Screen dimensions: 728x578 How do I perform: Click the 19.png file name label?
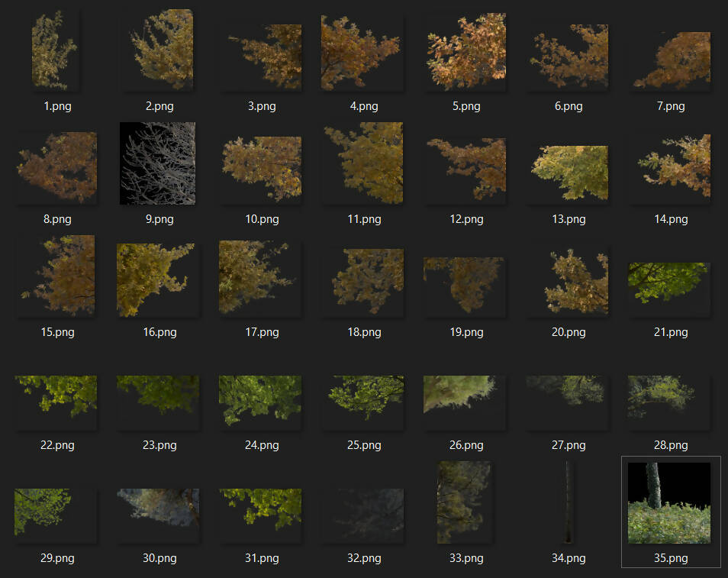coord(466,332)
